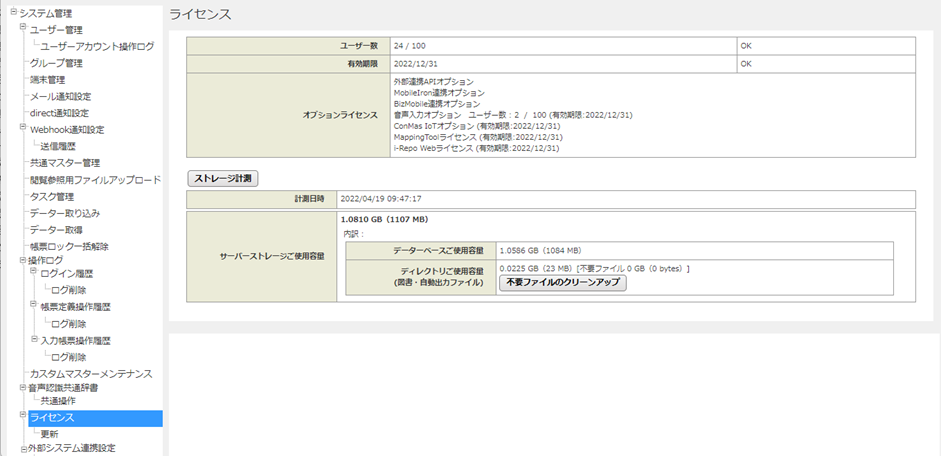Image resolution: width=941 pixels, height=456 pixels.
Task: Click the ストレージ計測 button
Action: pyautogui.click(x=223, y=178)
